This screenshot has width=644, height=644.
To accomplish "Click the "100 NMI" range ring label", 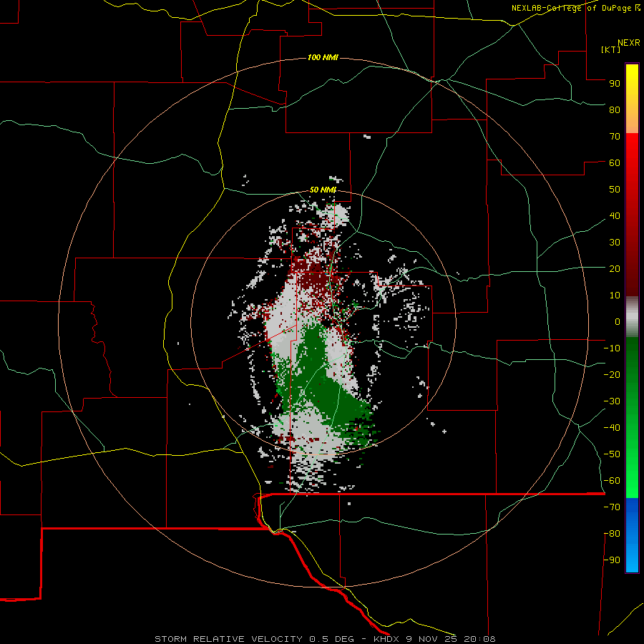I will coord(323,57).
